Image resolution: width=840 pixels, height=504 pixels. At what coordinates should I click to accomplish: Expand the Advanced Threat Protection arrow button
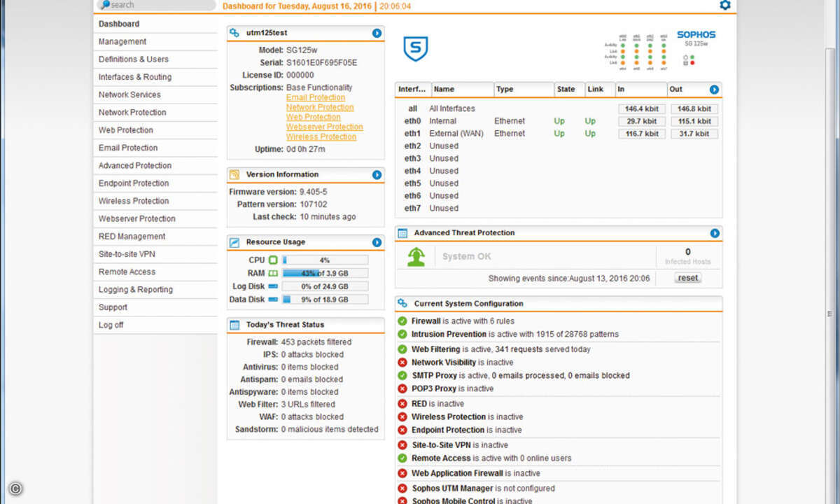pos(714,233)
